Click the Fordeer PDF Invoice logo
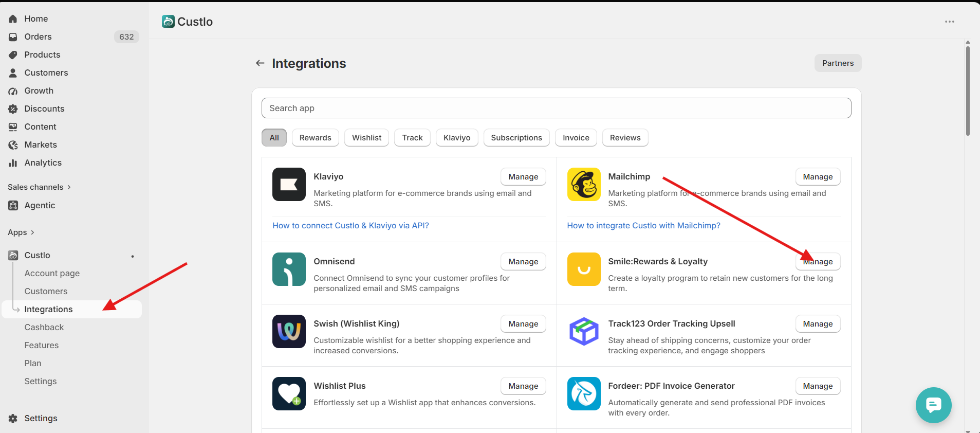This screenshot has height=433, width=980. (584, 393)
